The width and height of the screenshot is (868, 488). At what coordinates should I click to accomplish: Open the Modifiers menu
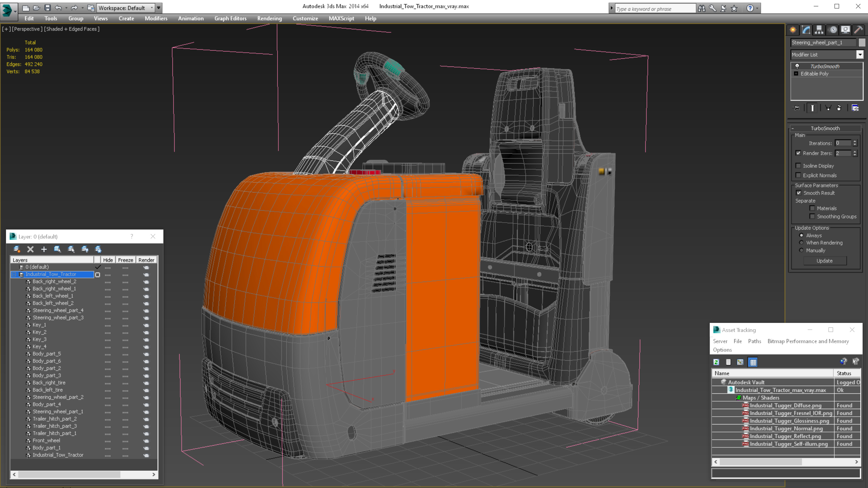156,18
